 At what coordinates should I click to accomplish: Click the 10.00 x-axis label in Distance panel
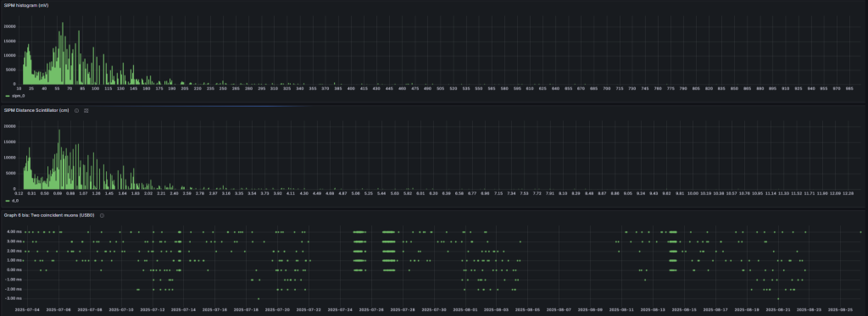pos(693,194)
